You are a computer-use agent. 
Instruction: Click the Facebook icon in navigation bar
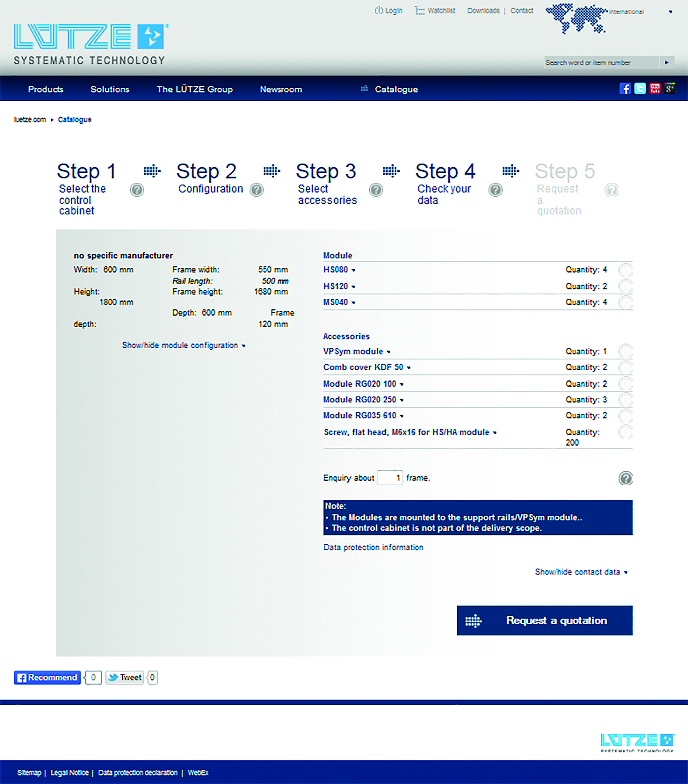(625, 89)
